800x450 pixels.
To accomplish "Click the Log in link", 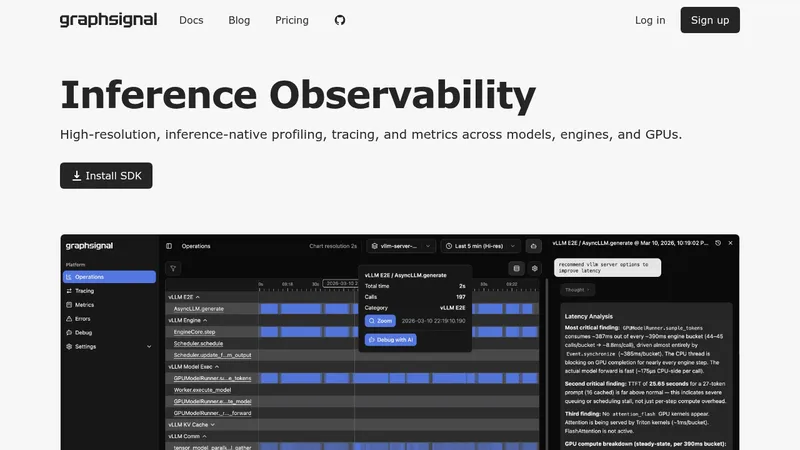I will (x=650, y=20).
